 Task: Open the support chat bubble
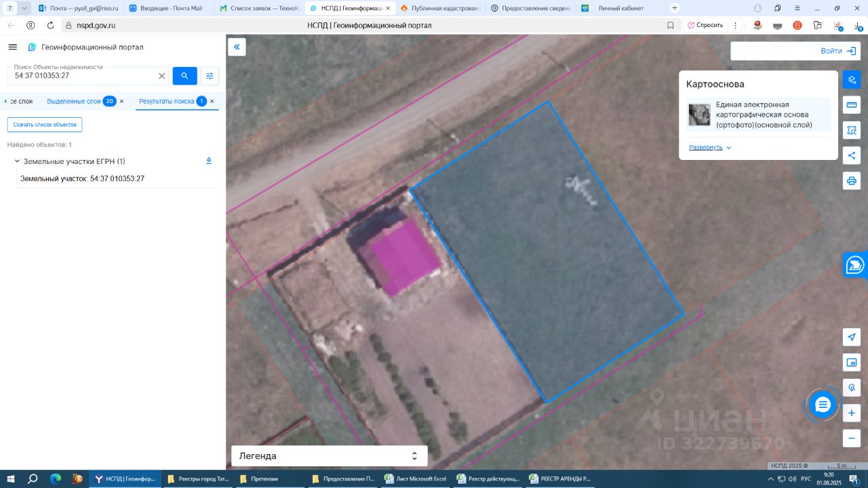(x=823, y=405)
